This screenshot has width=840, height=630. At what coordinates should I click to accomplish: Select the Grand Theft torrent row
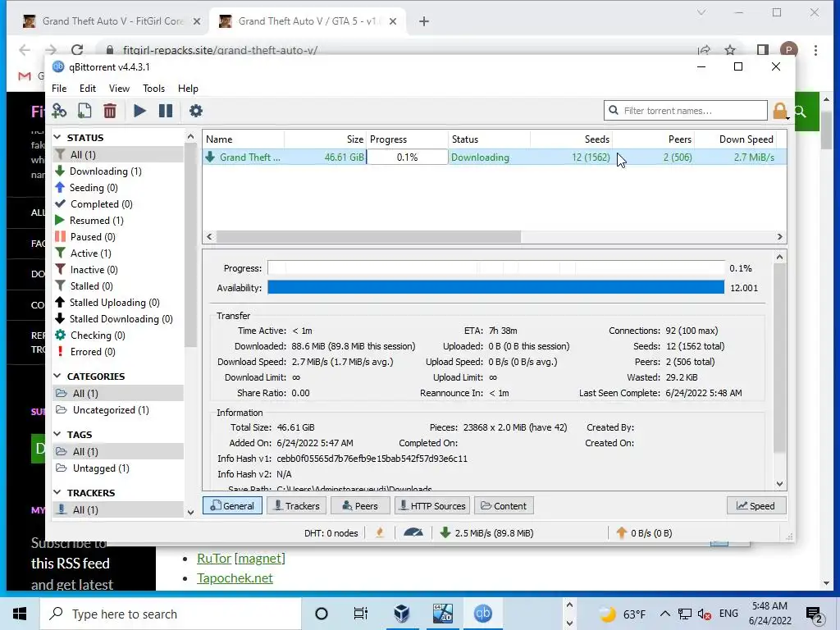pyautogui.click(x=494, y=157)
